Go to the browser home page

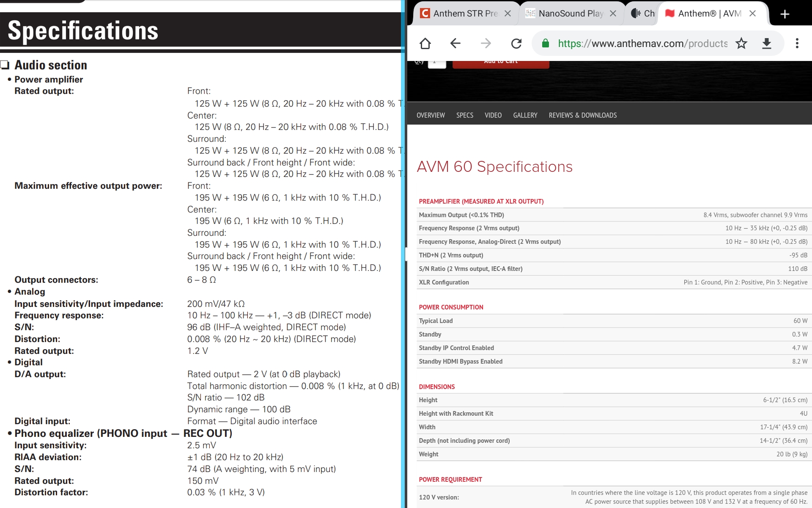coord(425,44)
